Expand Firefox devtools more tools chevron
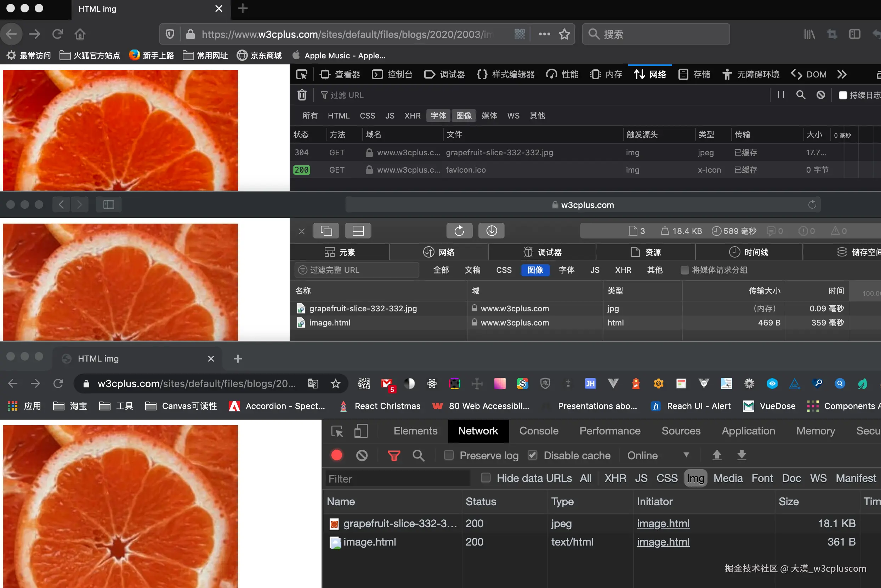 tap(842, 74)
